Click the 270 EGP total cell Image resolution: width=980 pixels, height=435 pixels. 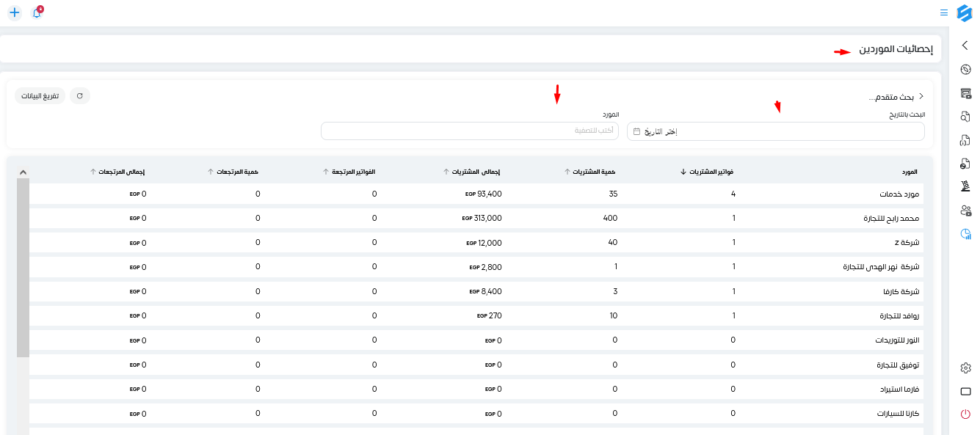pos(490,315)
